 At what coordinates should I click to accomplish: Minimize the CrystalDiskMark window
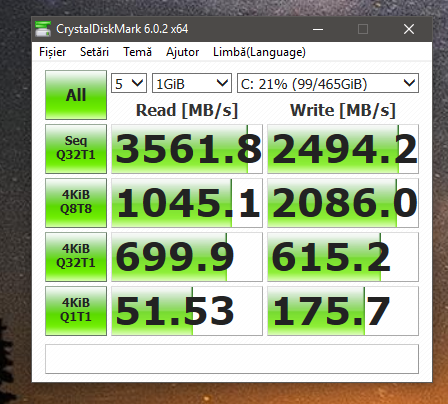[x=318, y=29]
